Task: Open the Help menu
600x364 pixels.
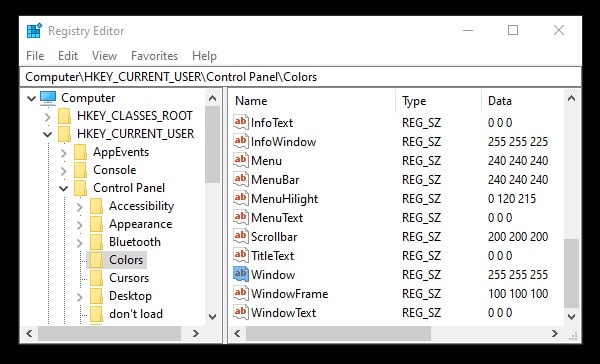Action: (x=204, y=56)
